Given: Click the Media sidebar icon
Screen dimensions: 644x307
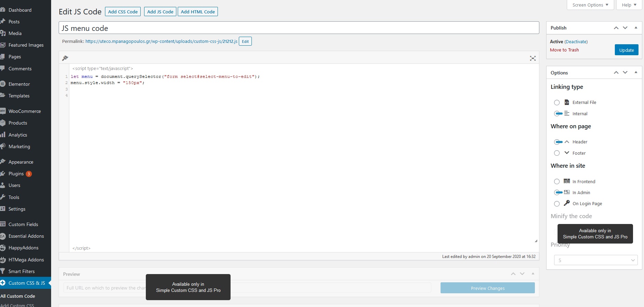Looking at the screenshot, I should 3,33.
